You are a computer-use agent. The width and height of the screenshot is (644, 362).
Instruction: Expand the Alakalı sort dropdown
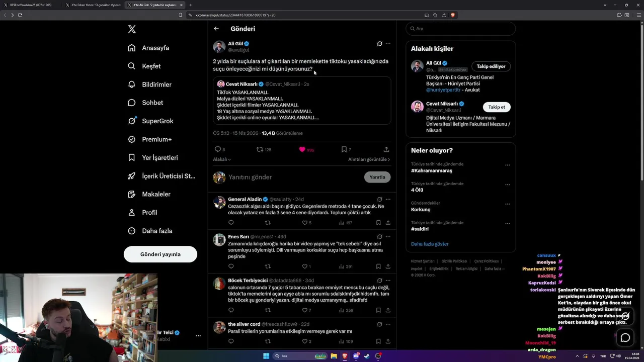tap(222, 159)
